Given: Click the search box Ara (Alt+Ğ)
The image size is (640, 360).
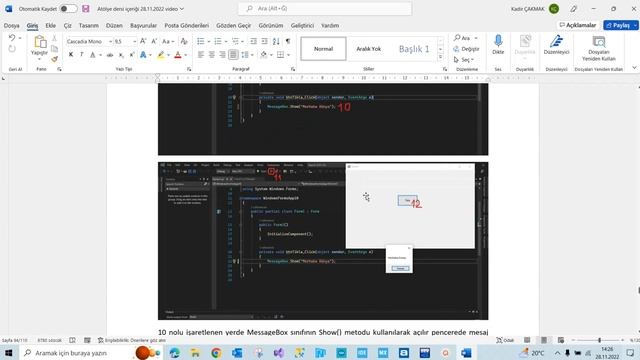Looking at the screenshot, I should 325,9.
